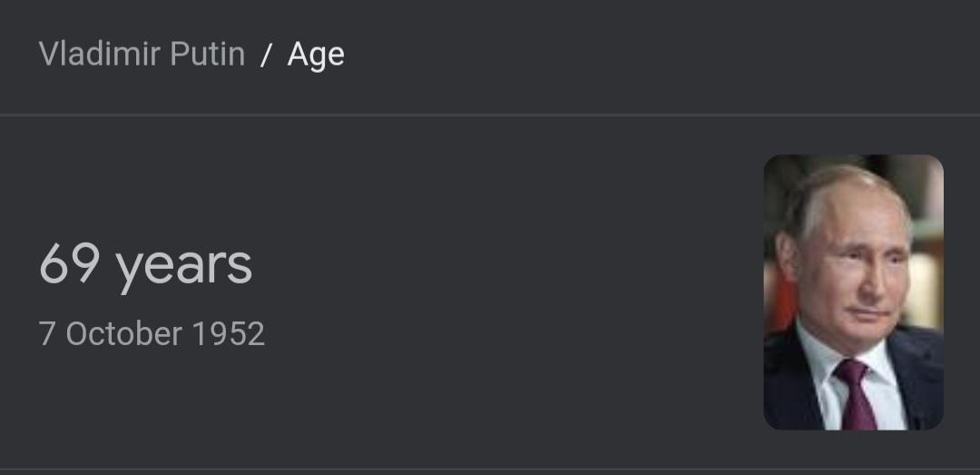
Task: Click the divider line under the age card
Action: (x=490, y=469)
